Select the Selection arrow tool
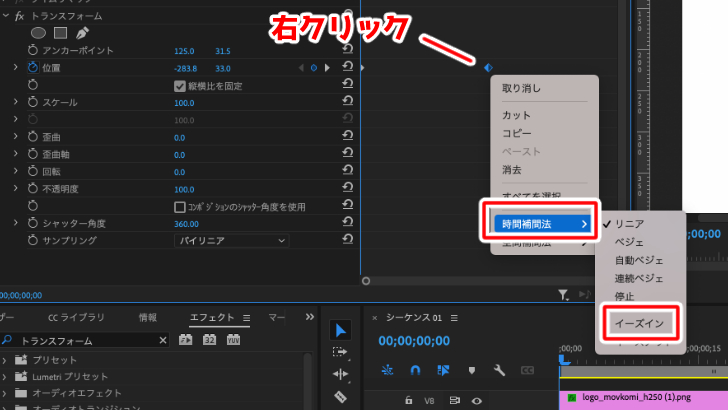The height and width of the screenshot is (410, 728). click(340, 330)
